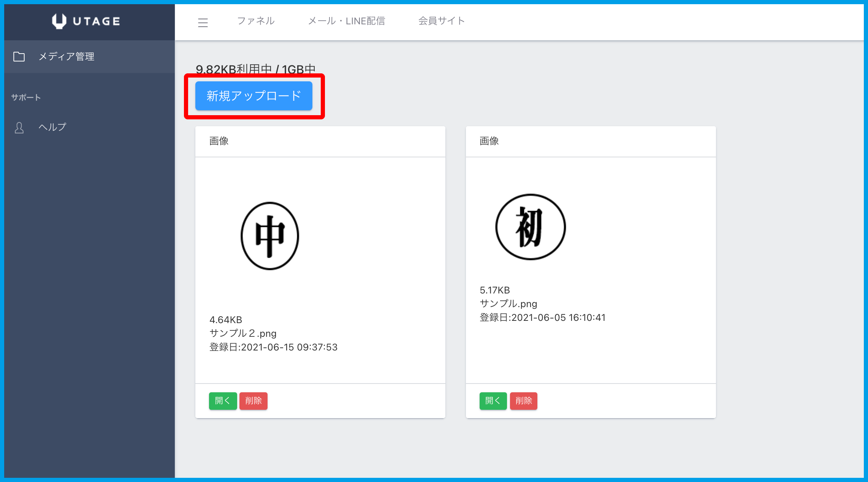The width and height of the screenshot is (868, 482).
Task: Delete サンプル.png using 削除 button
Action: click(x=523, y=401)
